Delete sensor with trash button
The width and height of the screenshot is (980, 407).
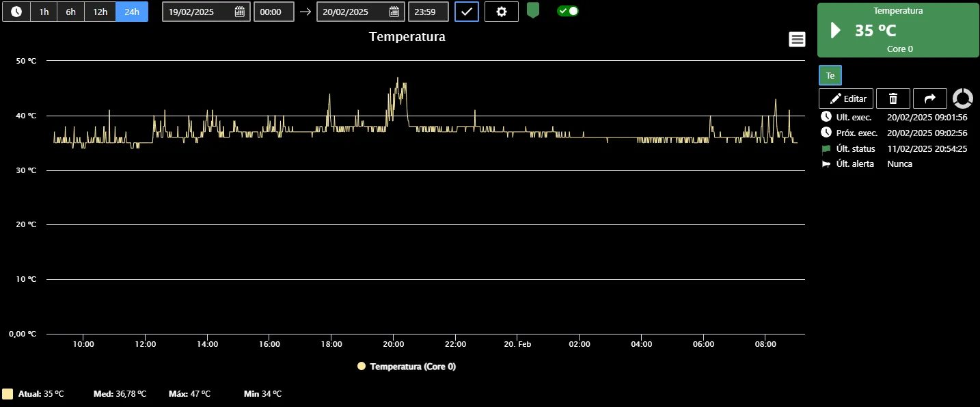pyautogui.click(x=893, y=99)
